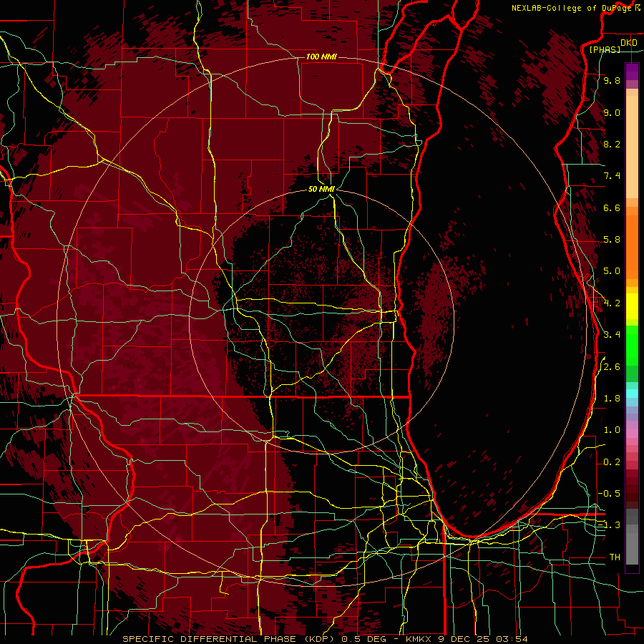644x644 pixels.
Task: Click the 1.8 value on color scale
Action: (x=612, y=399)
